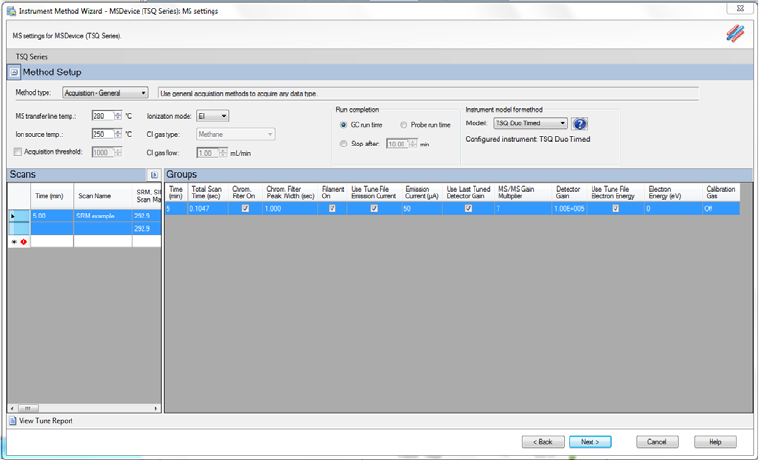
Task: Click the Scans scrollbar right arrow
Action: tap(156, 408)
